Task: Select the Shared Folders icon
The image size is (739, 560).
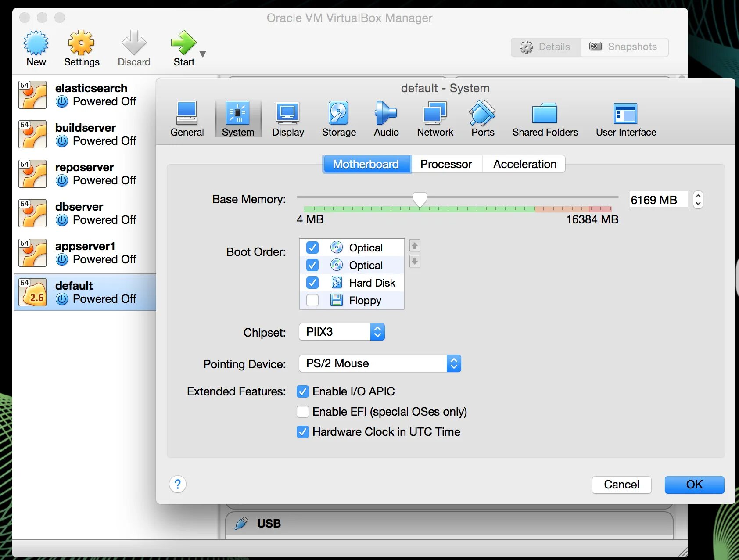Action: click(545, 118)
